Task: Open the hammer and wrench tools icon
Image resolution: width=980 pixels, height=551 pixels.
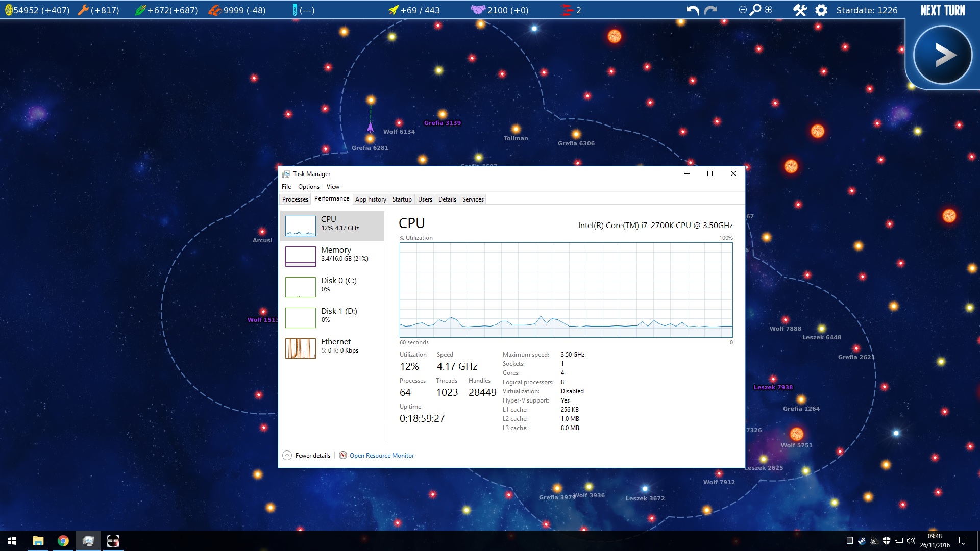Action: coord(800,10)
